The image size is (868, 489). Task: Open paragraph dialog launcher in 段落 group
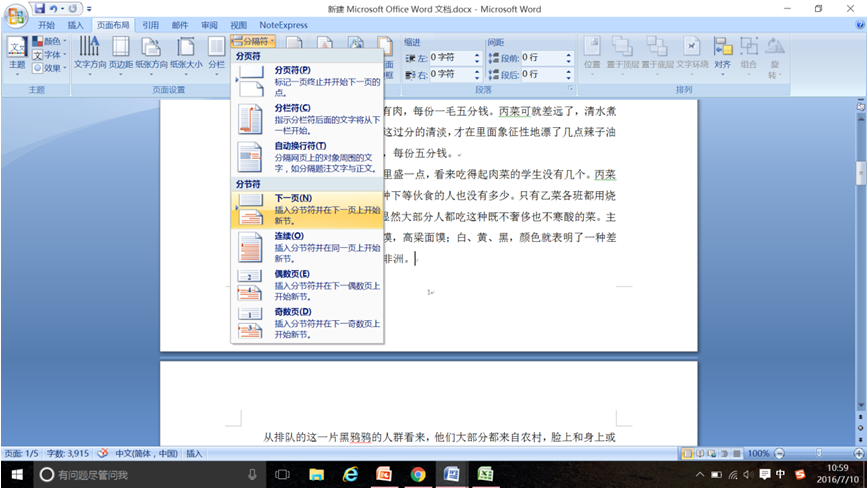(570, 89)
